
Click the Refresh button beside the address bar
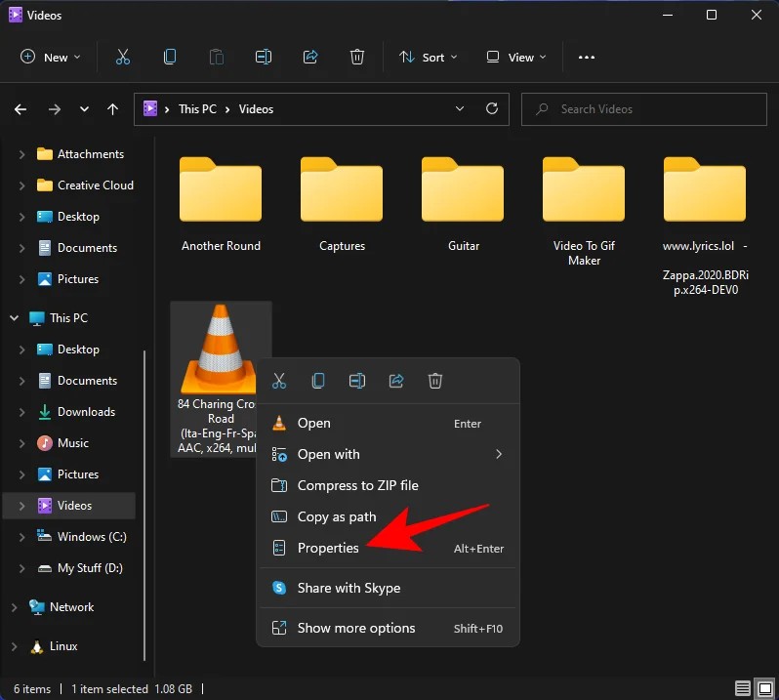click(492, 108)
